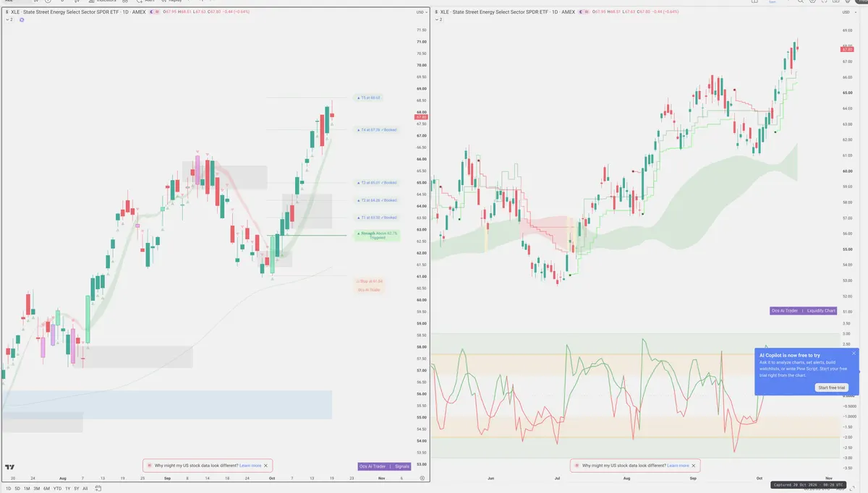Screen dimensions: 868x493
Task: Close the AI Copilot promo popup
Action: (x=854, y=353)
